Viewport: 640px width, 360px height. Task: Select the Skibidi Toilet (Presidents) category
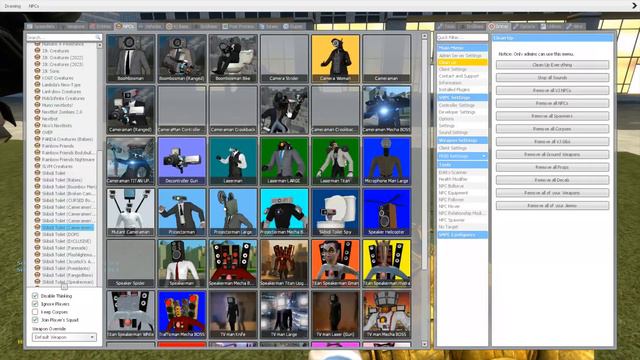tap(66, 268)
